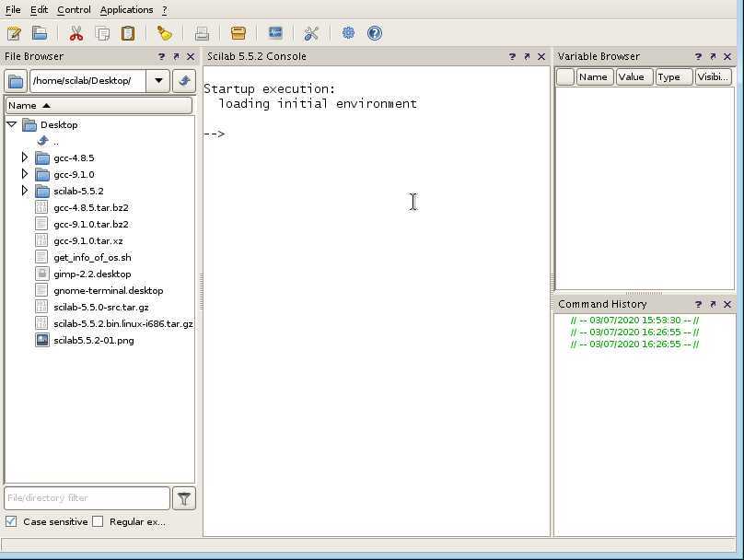Open help browser toolbar icon
Viewport: 744px width, 560px height.
(375, 33)
